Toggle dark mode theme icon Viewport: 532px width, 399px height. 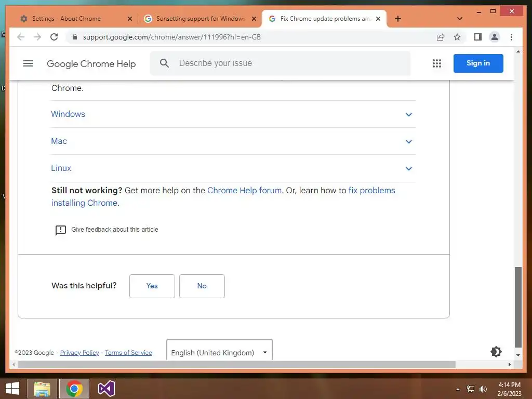coord(496,352)
